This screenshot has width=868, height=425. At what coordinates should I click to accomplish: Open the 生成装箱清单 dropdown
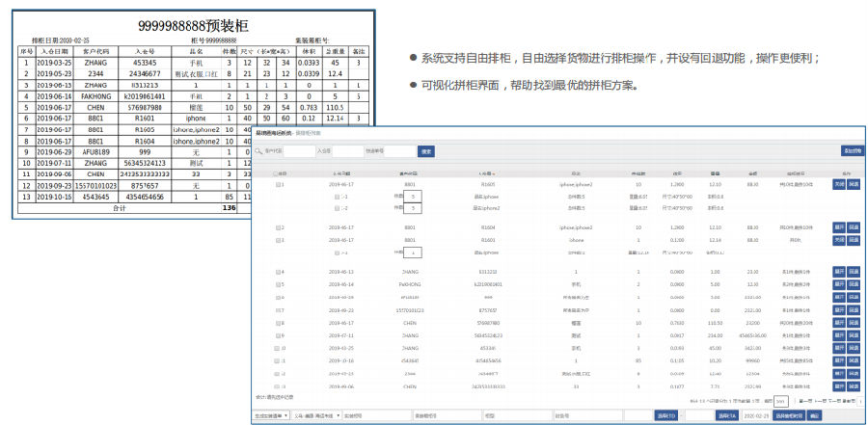(x=271, y=415)
